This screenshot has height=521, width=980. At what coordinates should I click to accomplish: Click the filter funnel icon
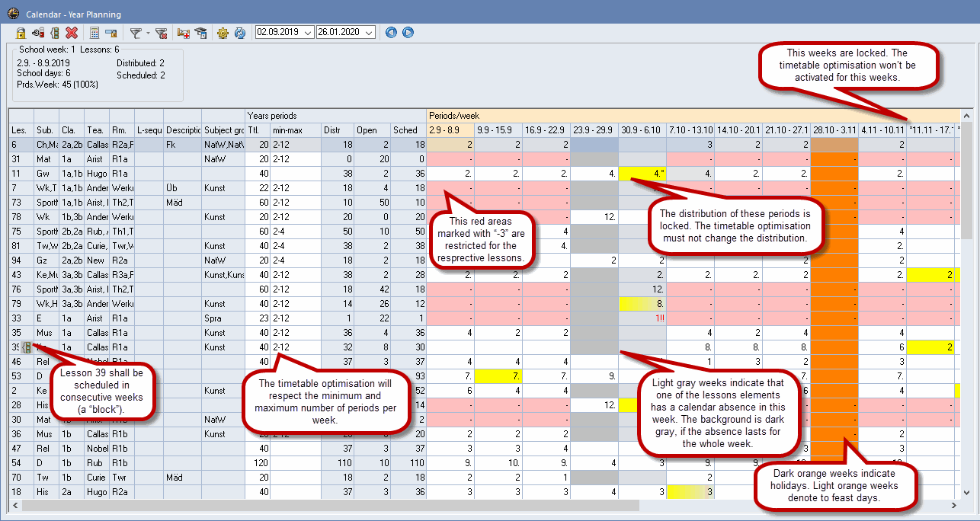135,33
